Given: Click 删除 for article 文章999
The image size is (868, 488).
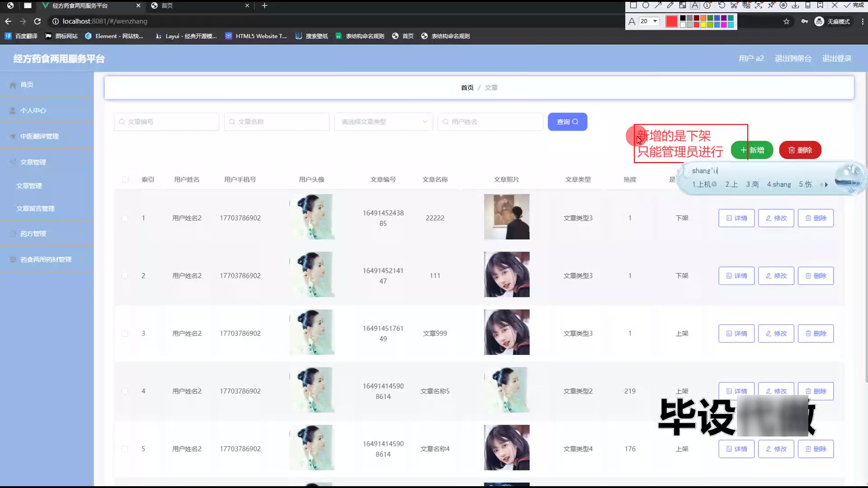Looking at the screenshot, I should tap(816, 333).
